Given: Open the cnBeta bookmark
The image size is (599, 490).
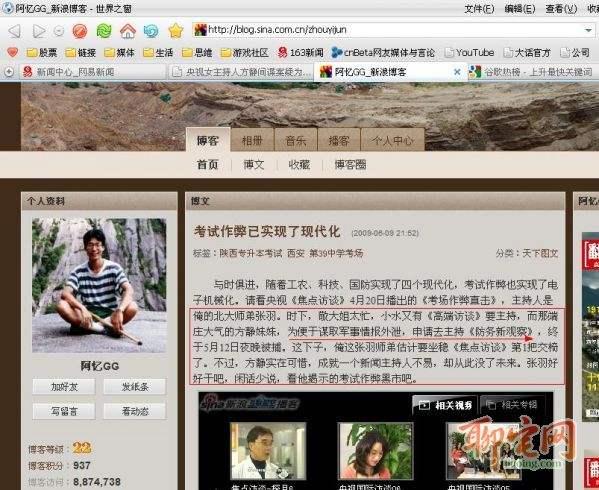Looking at the screenshot, I should click(383, 52).
